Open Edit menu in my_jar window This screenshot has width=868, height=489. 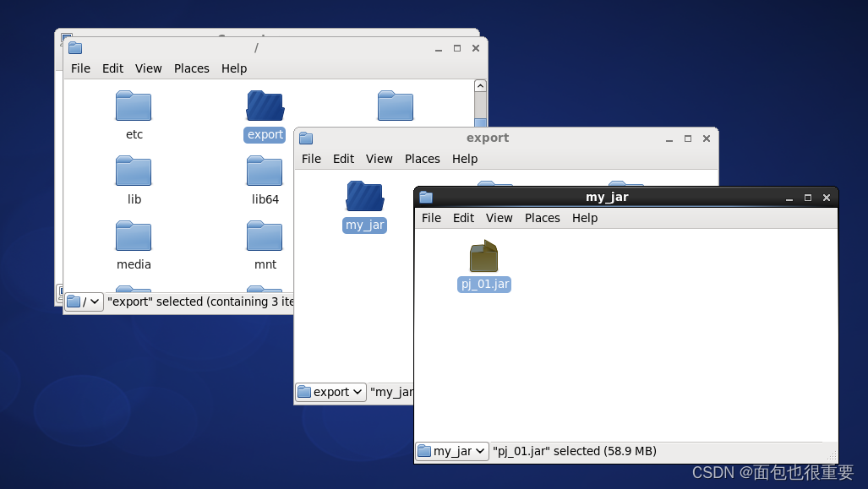(x=463, y=218)
